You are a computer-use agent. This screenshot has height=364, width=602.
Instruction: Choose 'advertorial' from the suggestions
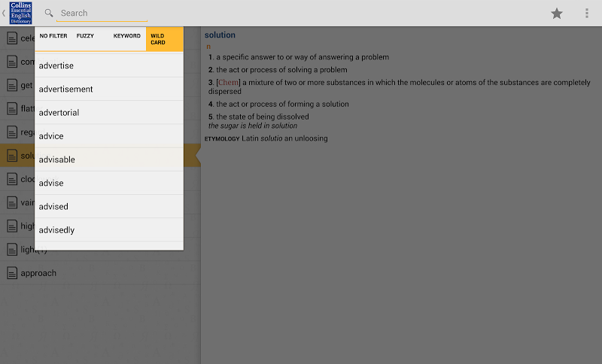point(109,112)
